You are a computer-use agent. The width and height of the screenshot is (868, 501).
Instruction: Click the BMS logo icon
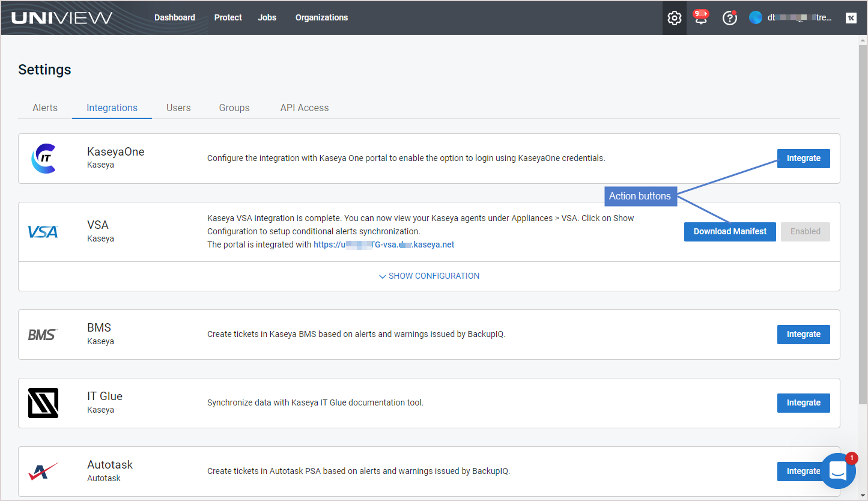(43, 335)
